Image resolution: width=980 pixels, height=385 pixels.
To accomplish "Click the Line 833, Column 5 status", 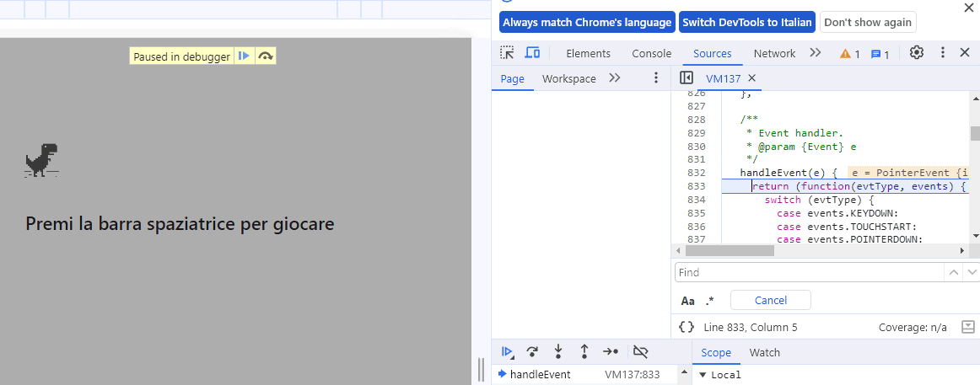I will click(x=750, y=327).
